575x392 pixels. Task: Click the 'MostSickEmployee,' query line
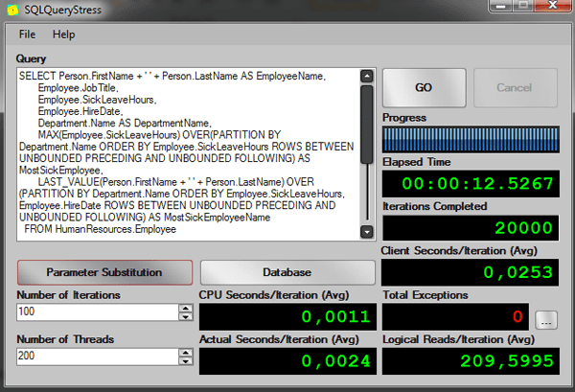point(61,171)
